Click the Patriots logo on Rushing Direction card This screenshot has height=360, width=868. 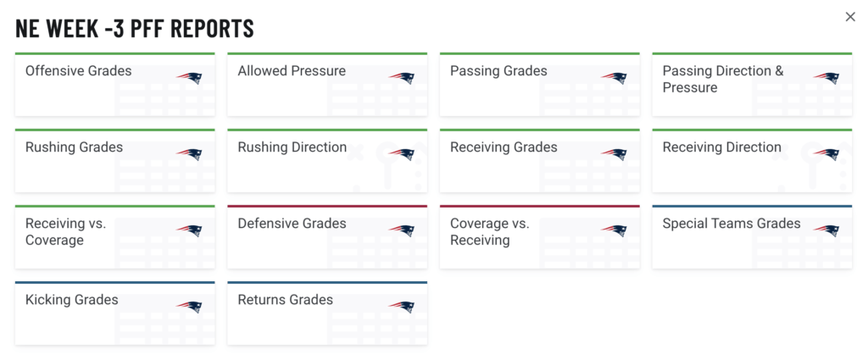coord(402,154)
